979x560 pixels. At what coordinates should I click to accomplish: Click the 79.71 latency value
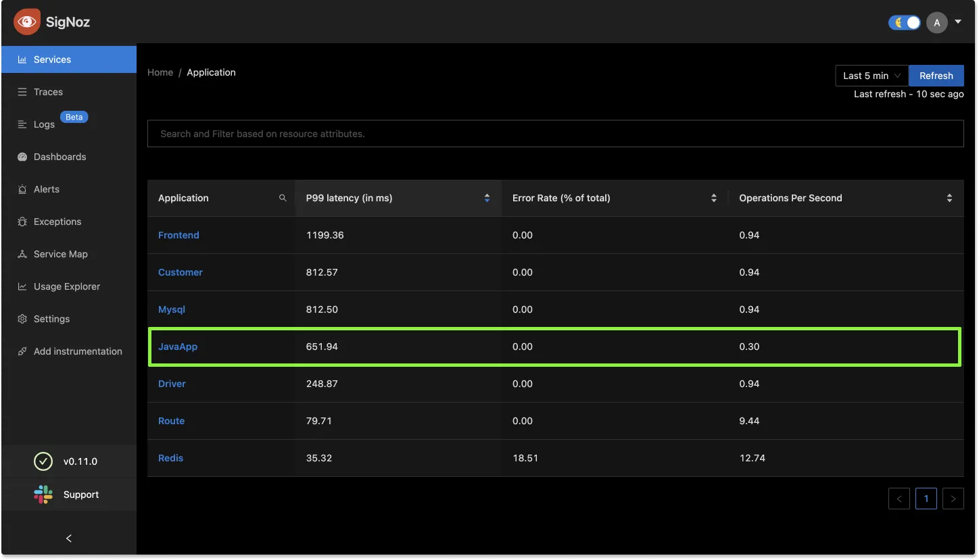[319, 421]
